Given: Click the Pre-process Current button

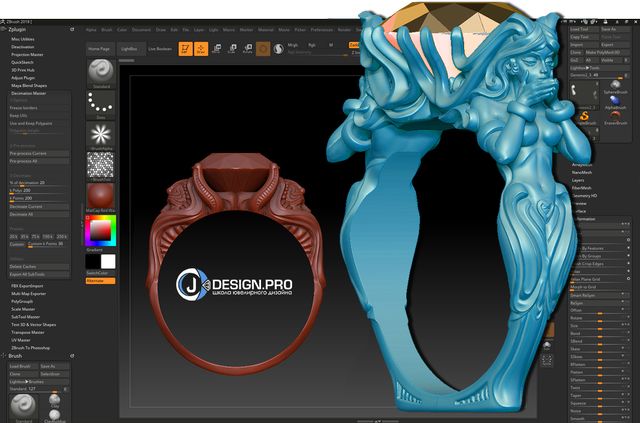Looking at the screenshot, I should (x=30, y=154).
